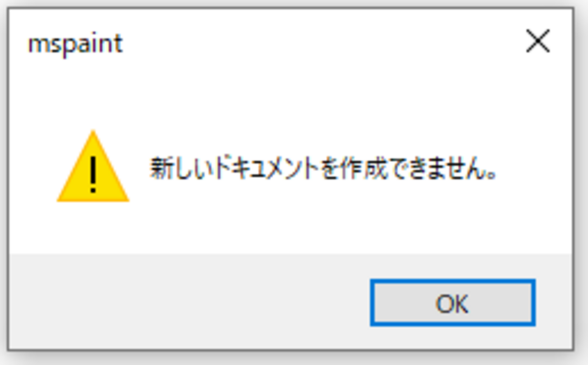Screen dimensions: 588x365
Task: Click the dialog title bar next to mspaint
Action: [317, 43]
